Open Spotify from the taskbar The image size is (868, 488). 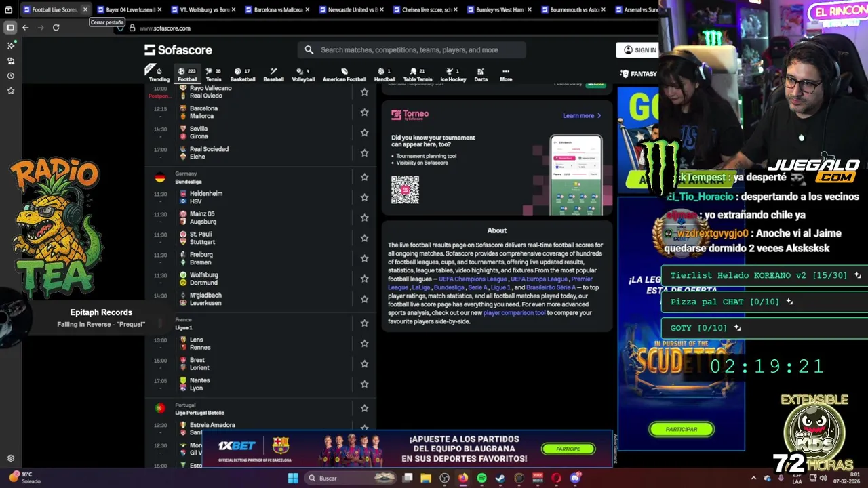coord(481,478)
